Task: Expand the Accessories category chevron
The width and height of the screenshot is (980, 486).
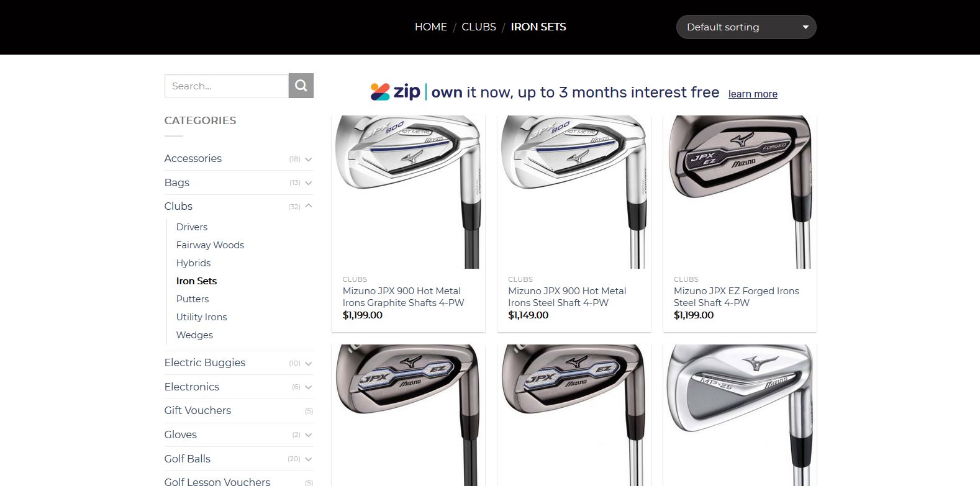Action: coord(308,159)
